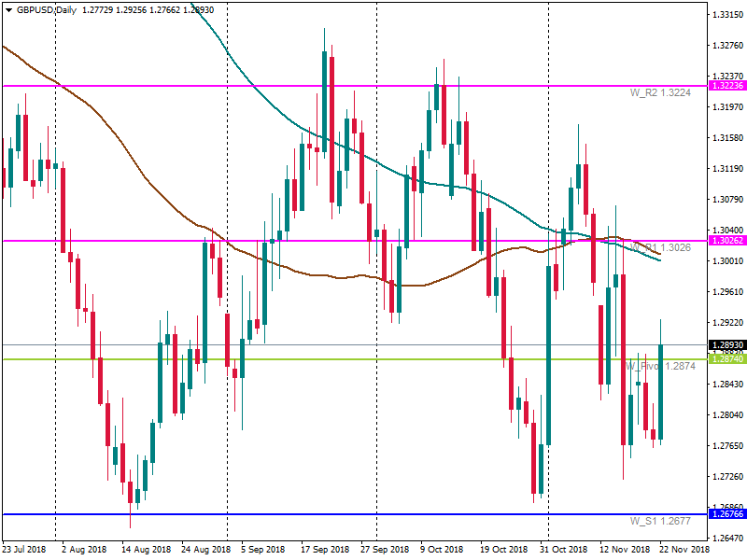Click the 9 Oct 2018 date label
Screen dimensions: 747x560
point(441,550)
